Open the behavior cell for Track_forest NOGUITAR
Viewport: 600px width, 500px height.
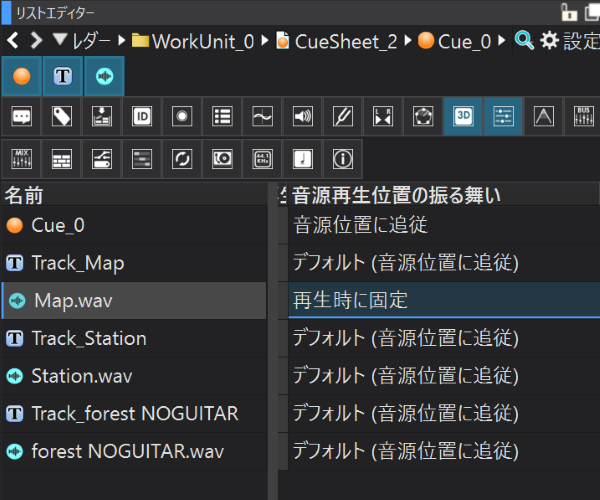pyautogui.click(x=444, y=414)
